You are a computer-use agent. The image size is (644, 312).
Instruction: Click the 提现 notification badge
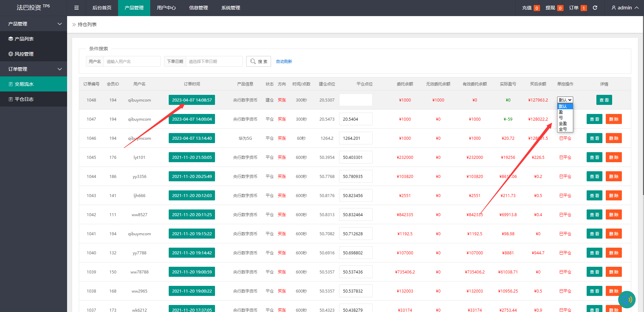coord(560,8)
